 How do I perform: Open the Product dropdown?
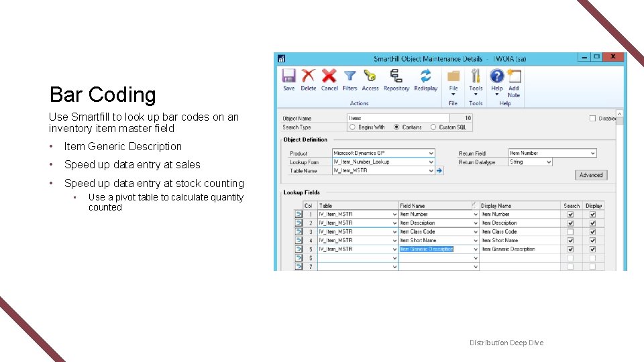(x=431, y=153)
